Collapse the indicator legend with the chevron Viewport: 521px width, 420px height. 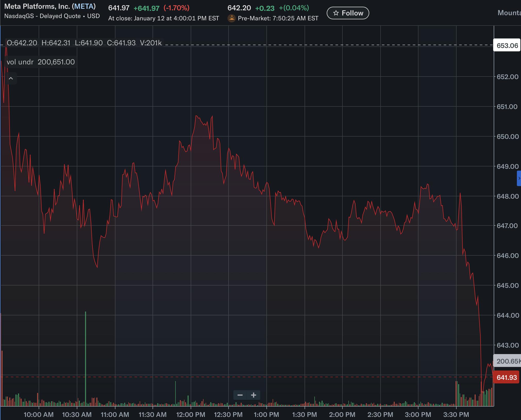(11, 78)
